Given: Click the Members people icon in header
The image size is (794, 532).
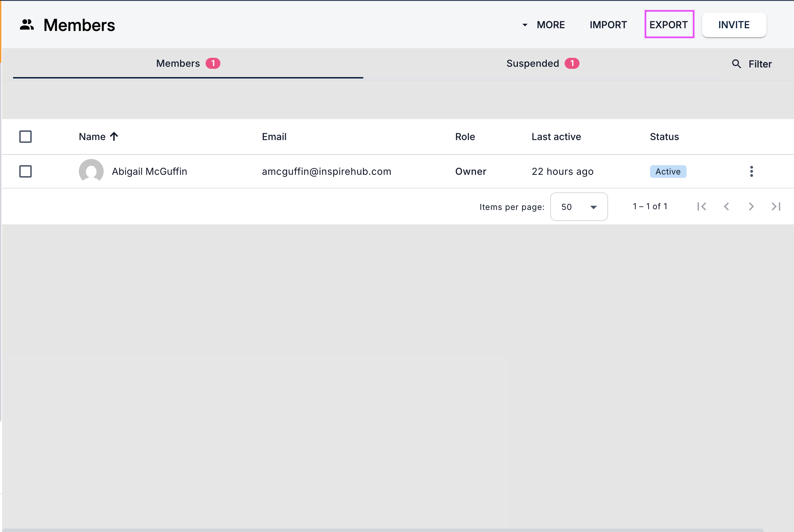Looking at the screenshot, I should [x=27, y=25].
